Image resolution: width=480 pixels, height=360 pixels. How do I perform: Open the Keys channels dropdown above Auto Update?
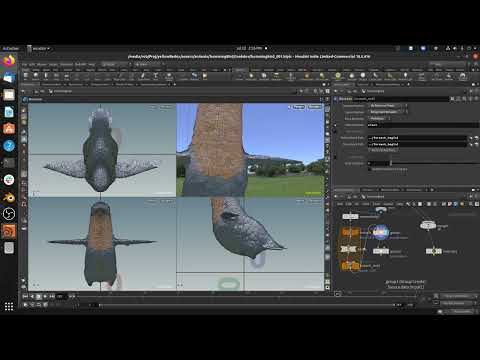[460, 303]
